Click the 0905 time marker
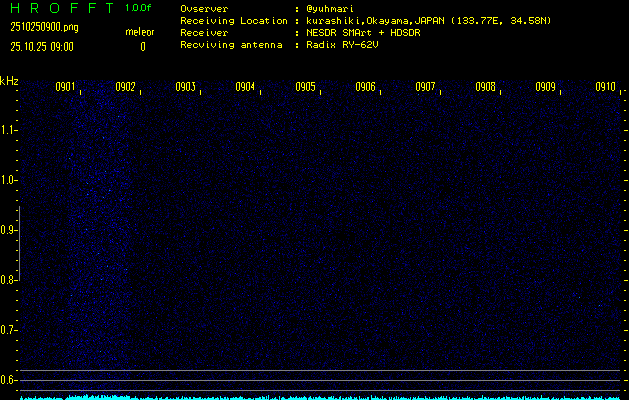 [x=305, y=87]
